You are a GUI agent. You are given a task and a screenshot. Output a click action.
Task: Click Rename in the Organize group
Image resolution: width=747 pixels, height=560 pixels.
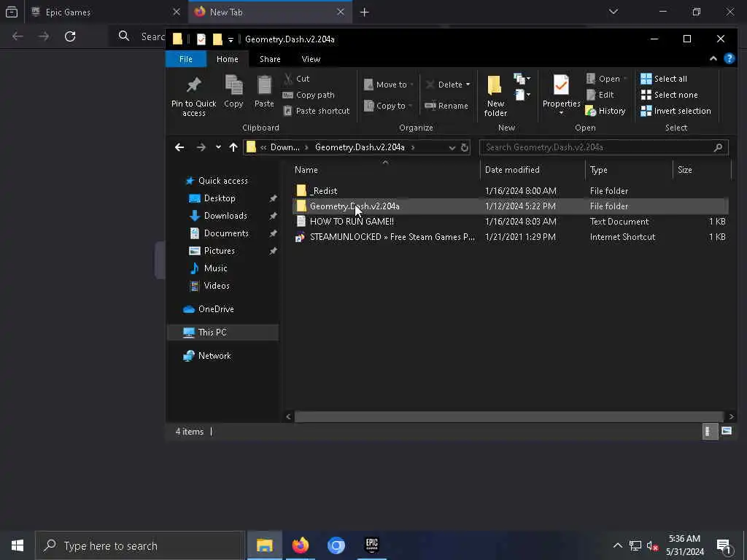point(447,106)
